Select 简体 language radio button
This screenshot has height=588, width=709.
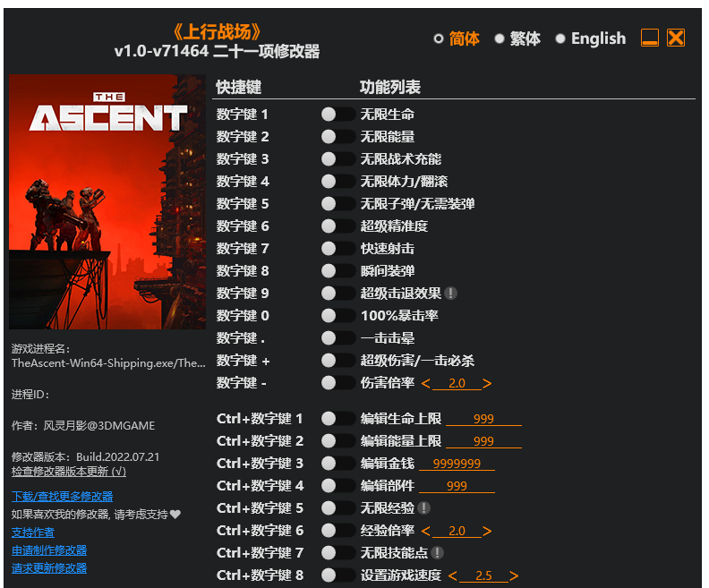click(x=438, y=38)
